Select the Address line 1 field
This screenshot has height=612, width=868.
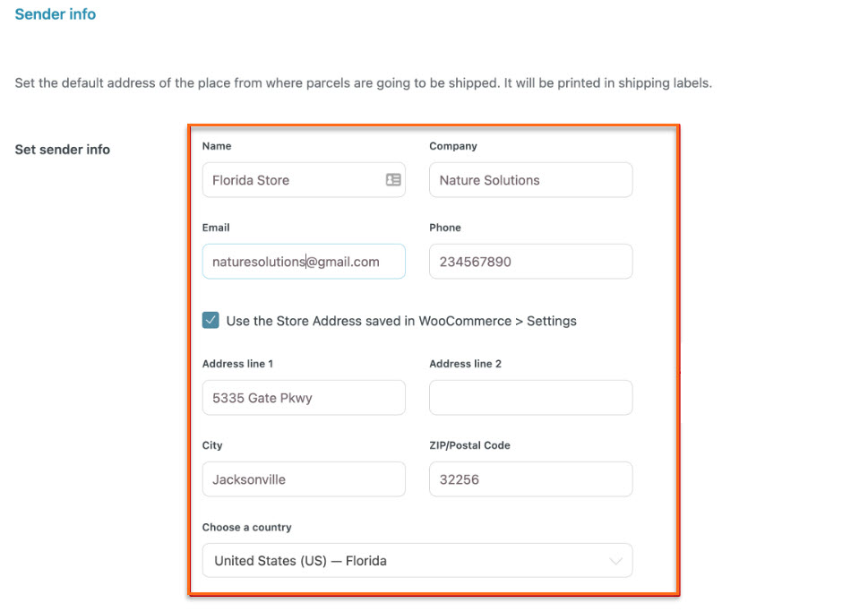(303, 398)
